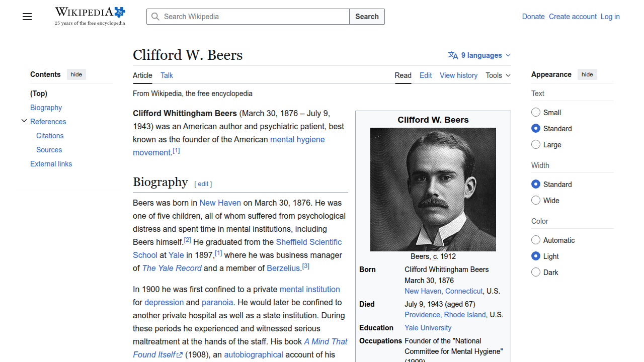Click the search magnifier icon

tap(155, 17)
